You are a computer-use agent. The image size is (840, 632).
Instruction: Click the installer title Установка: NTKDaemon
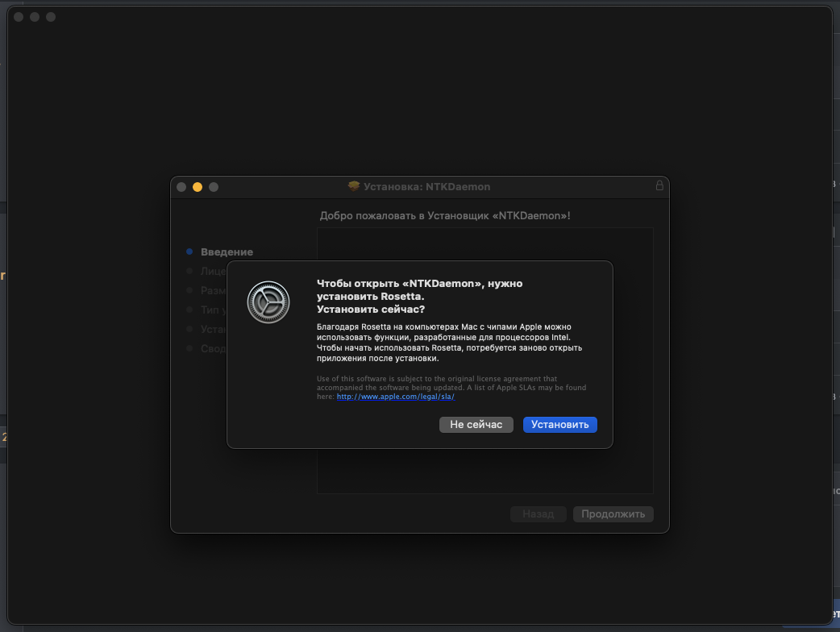[426, 187]
